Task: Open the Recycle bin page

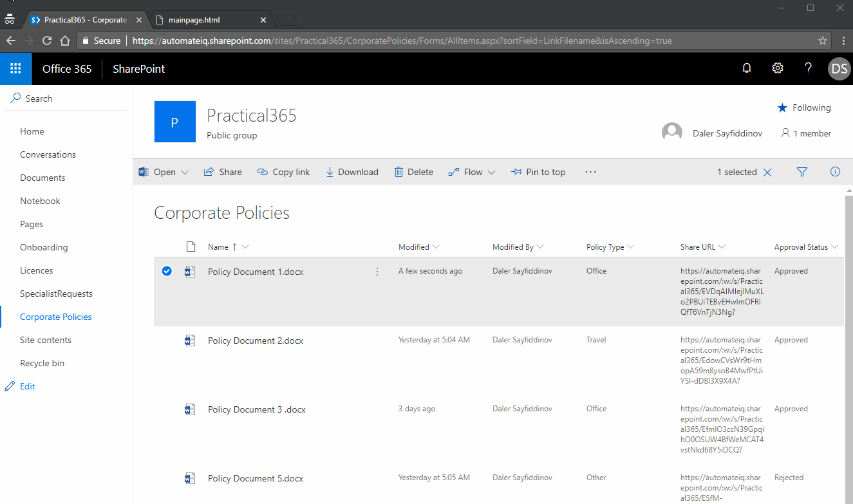Action: point(42,362)
